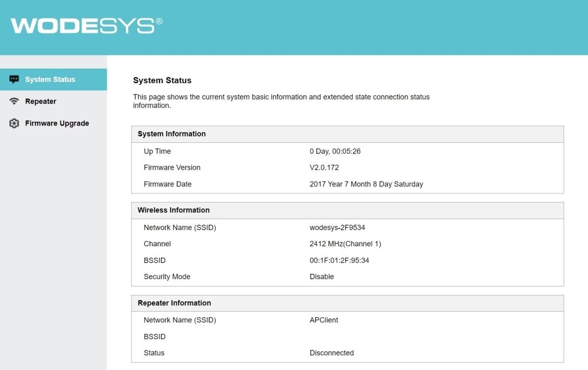The width and height of the screenshot is (588, 370).
Task: Click the System Status page heading
Action: click(162, 80)
